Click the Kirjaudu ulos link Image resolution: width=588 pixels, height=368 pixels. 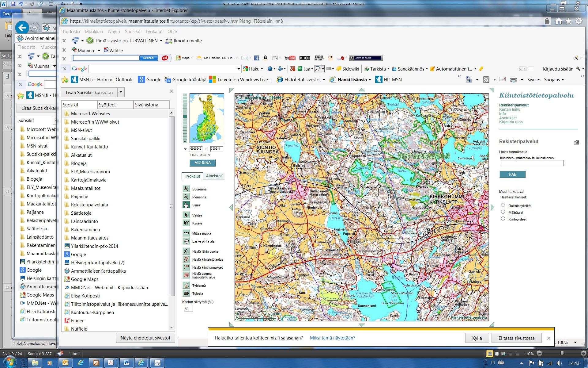pyautogui.click(x=511, y=122)
